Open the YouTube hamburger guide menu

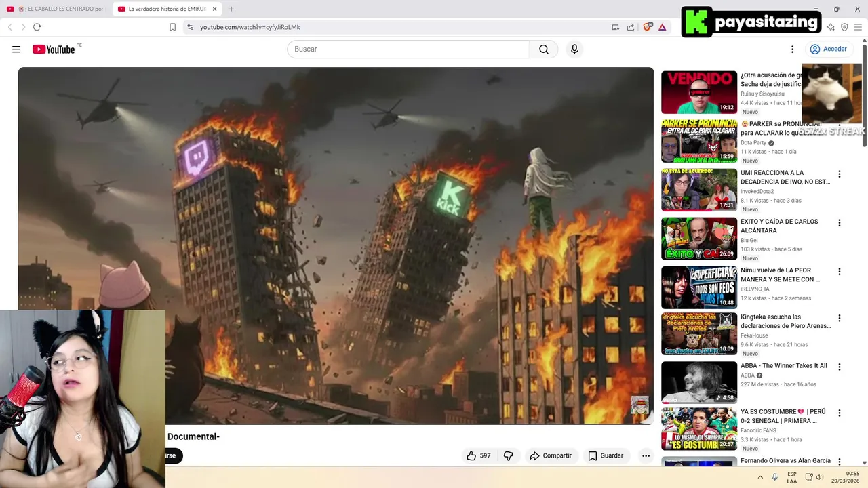coord(16,49)
